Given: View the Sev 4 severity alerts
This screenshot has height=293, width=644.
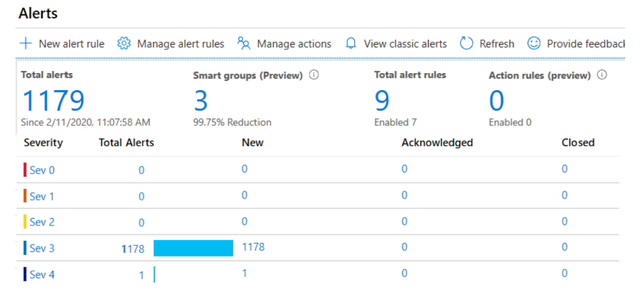Looking at the screenshot, I should coord(42,275).
